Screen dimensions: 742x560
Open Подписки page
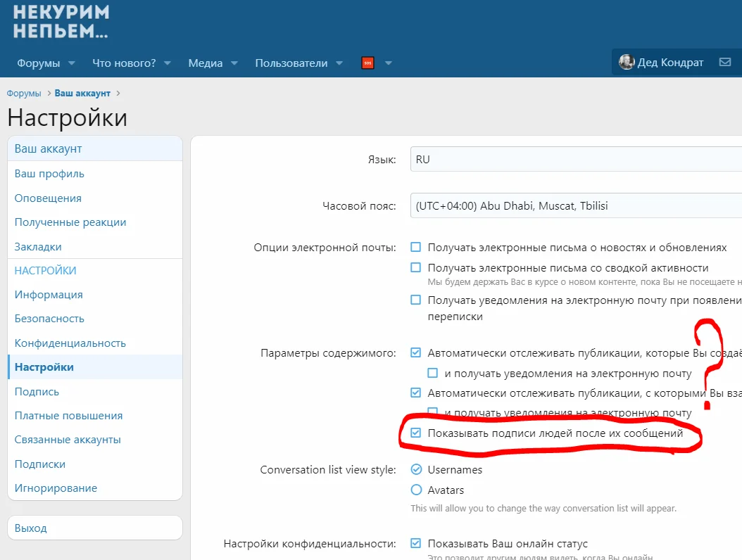[x=95, y=464]
